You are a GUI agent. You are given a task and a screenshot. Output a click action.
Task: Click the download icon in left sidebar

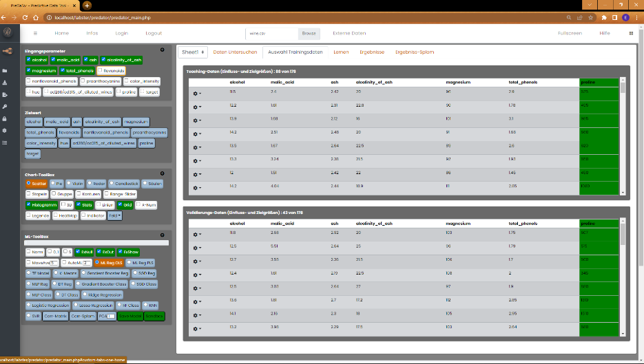[x=6, y=83]
